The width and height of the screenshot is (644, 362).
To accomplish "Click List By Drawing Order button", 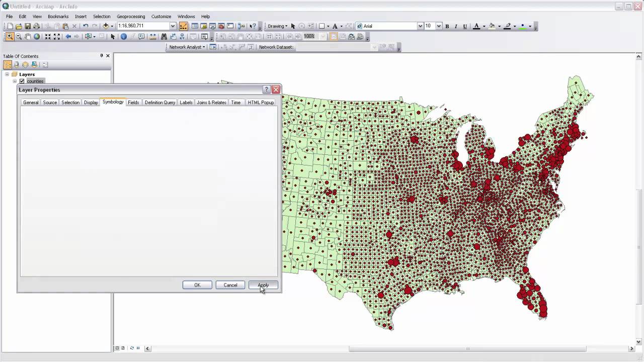I will tap(8, 64).
